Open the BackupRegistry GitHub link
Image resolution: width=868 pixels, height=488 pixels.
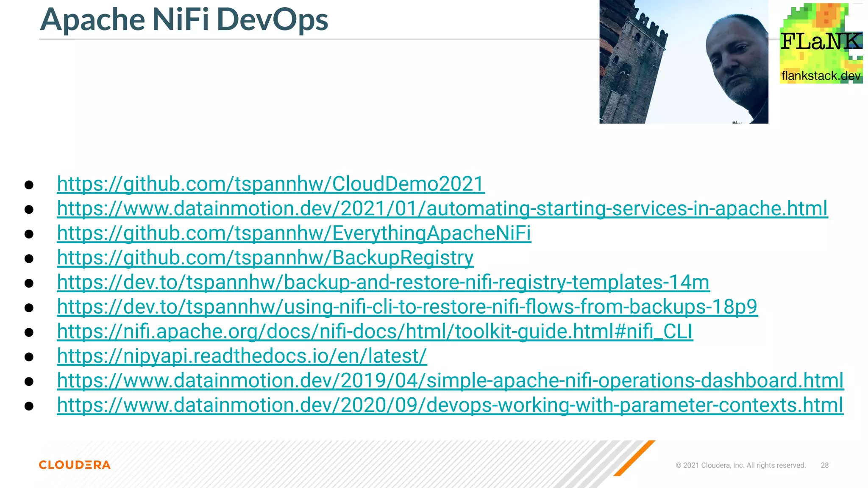(x=265, y=258)
